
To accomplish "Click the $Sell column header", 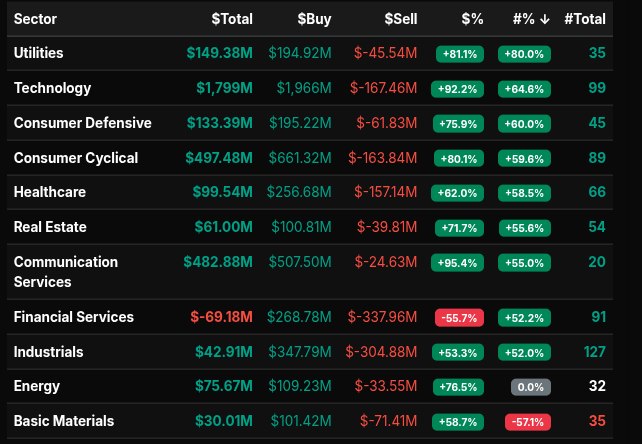I will click(x=401, y=19).
